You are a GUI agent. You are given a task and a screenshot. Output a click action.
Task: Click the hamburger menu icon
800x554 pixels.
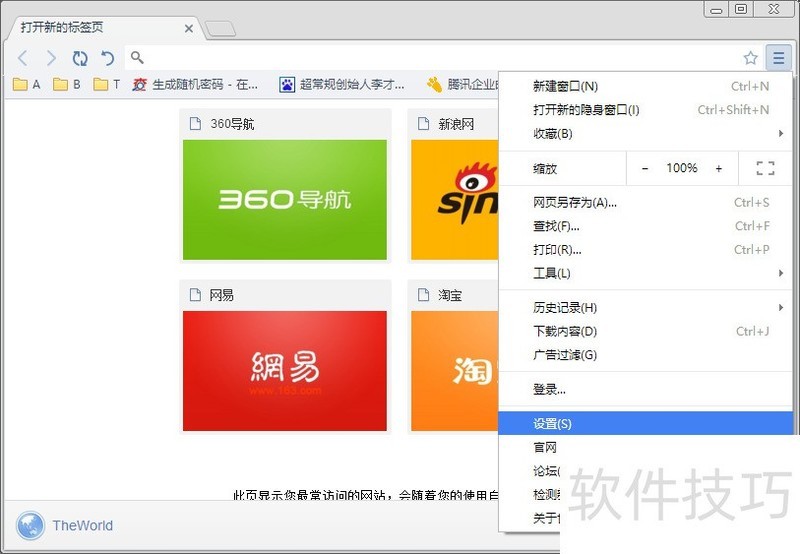[x=778, y=58]
